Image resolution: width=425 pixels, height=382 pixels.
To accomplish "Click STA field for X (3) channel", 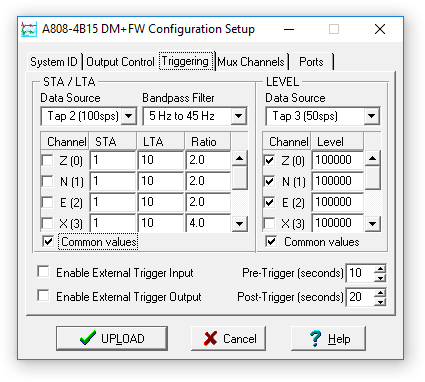I will 113,223.
